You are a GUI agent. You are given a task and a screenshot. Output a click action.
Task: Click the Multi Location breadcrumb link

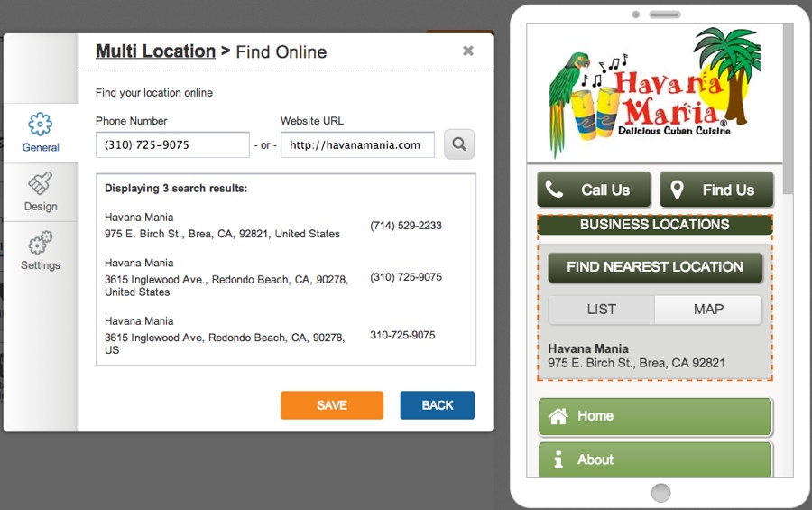coord(155,51)
